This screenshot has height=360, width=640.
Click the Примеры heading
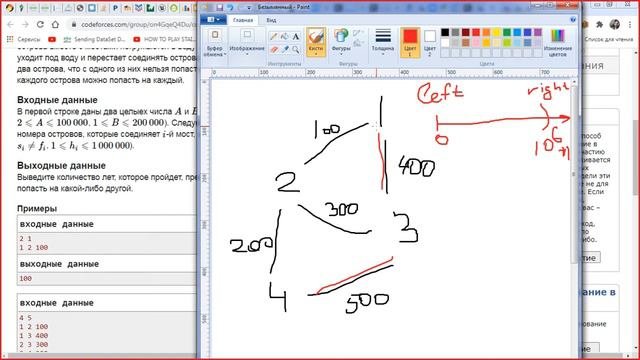click(37, 209)
